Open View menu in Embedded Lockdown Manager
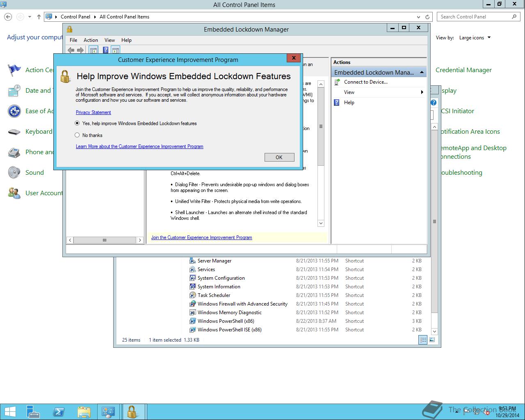 click(110, 40)
